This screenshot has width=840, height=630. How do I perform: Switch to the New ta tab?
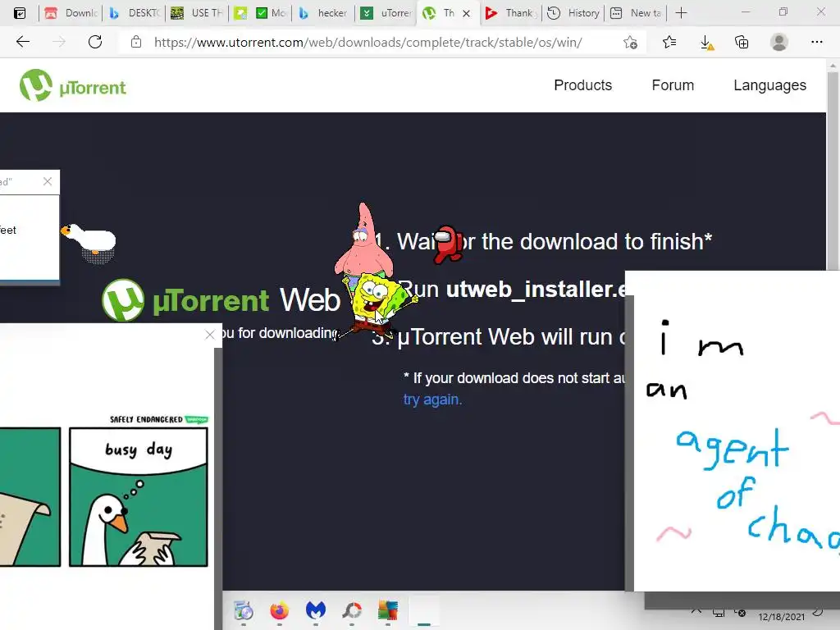point(637,13)
